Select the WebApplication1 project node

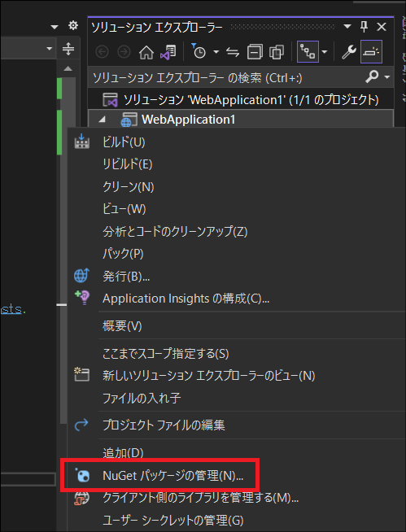241,119
